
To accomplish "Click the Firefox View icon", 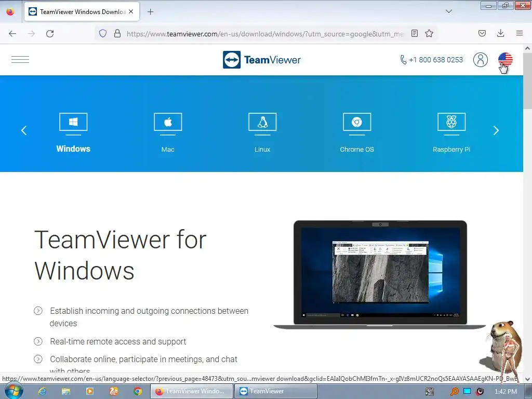I will click(10, 11).
